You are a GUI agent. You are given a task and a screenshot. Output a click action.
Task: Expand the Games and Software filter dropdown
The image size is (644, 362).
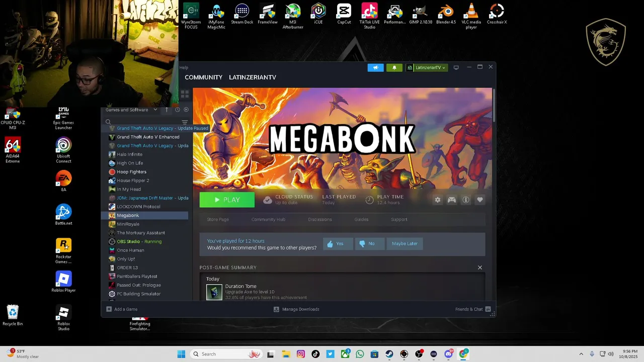click(x=131, y=110)
